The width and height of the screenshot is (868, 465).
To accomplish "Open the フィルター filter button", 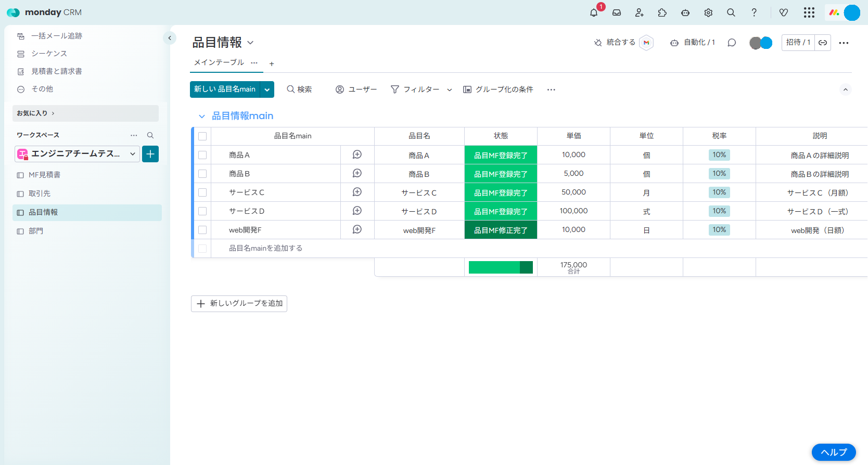I will click(x=415, y=89).
